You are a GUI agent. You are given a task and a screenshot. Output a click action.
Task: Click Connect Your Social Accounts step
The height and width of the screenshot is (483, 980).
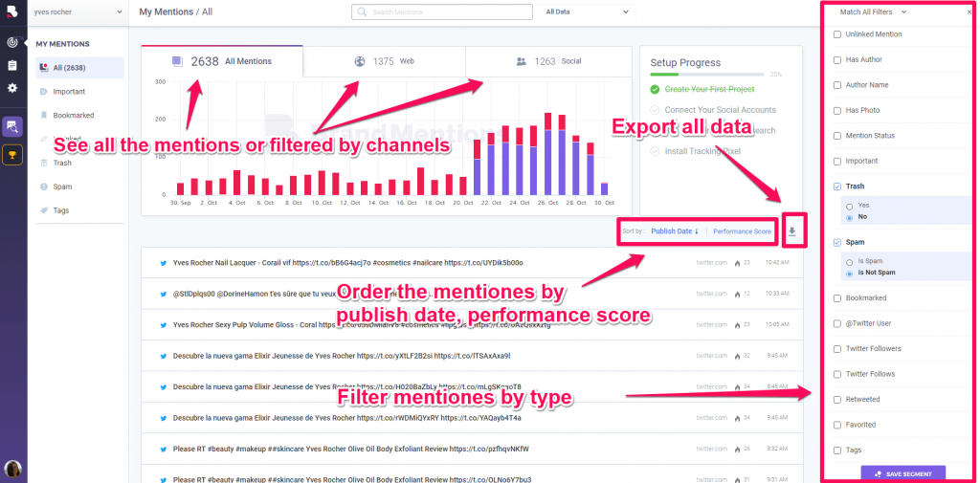click(720, 110)
